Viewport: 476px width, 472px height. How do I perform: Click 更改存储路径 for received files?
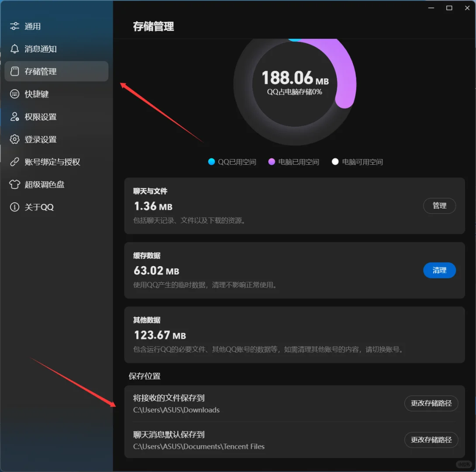(431, 403)
